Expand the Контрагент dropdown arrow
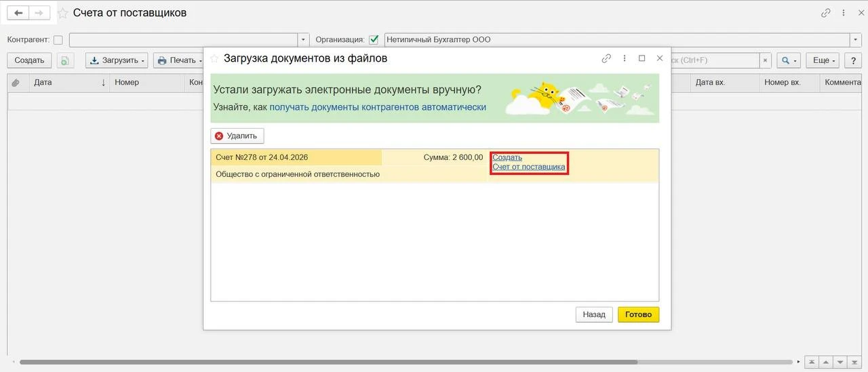The height and width of the screenshot is (372, 868). [x=304, y=40]
